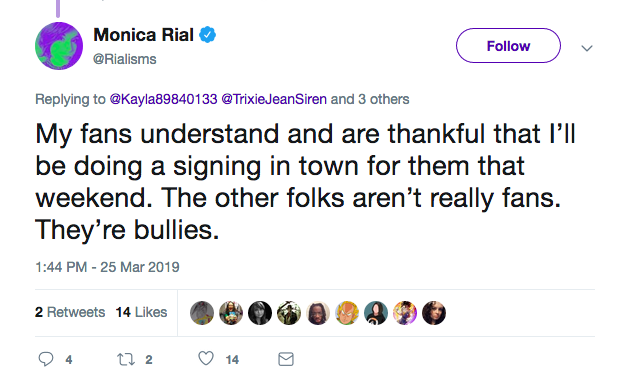Like the tweet with heart icon

pos(206,358)
